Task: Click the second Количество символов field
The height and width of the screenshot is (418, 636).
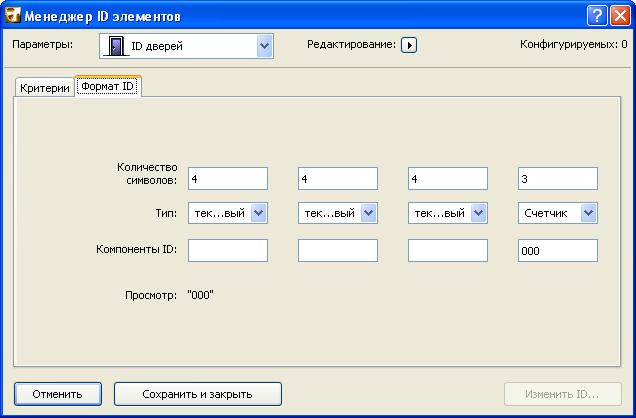Action: 337,178
